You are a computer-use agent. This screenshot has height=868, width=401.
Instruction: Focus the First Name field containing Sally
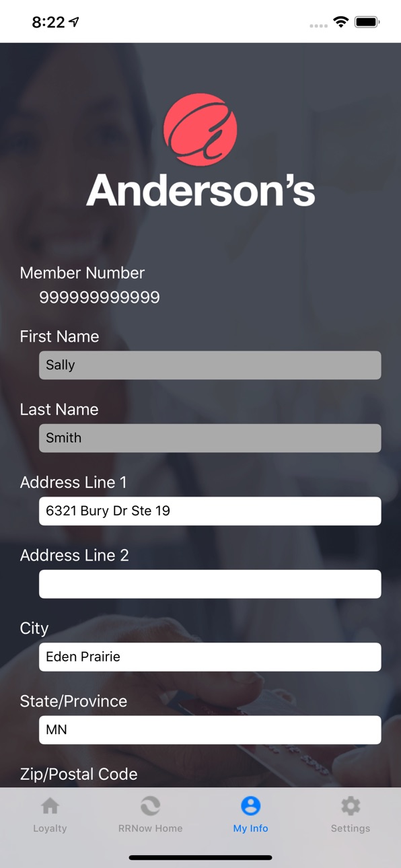pyautogui.click(x=210, y=365)
